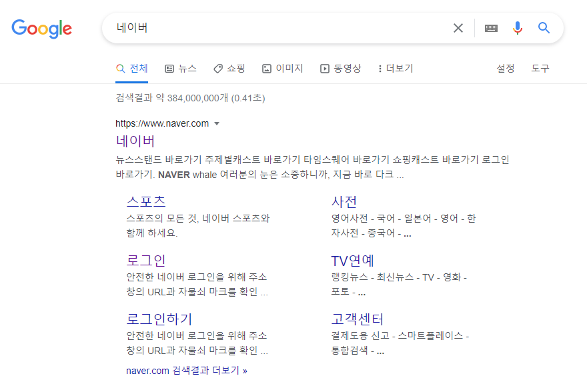
Task: Click description 랭킹뉴스 - 최신뉴스 - TV
Action: pos(399,284)
